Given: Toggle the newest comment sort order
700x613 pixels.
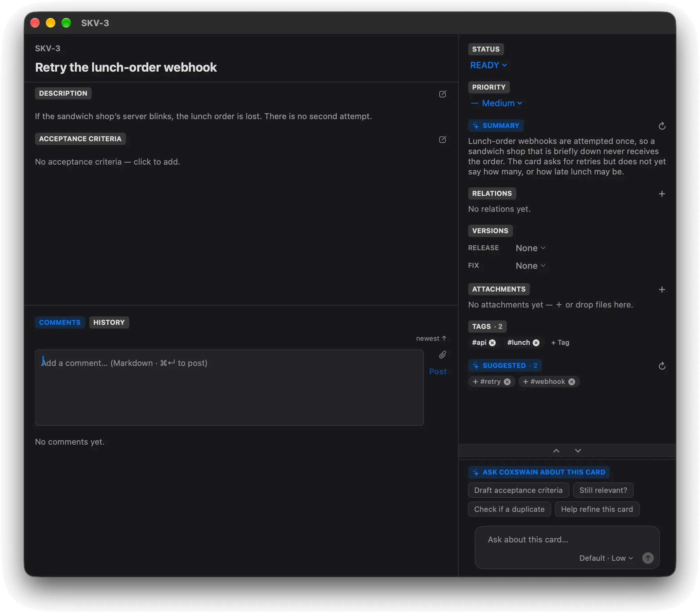Looking at the screenshot, I should click(x=431, y=338).
